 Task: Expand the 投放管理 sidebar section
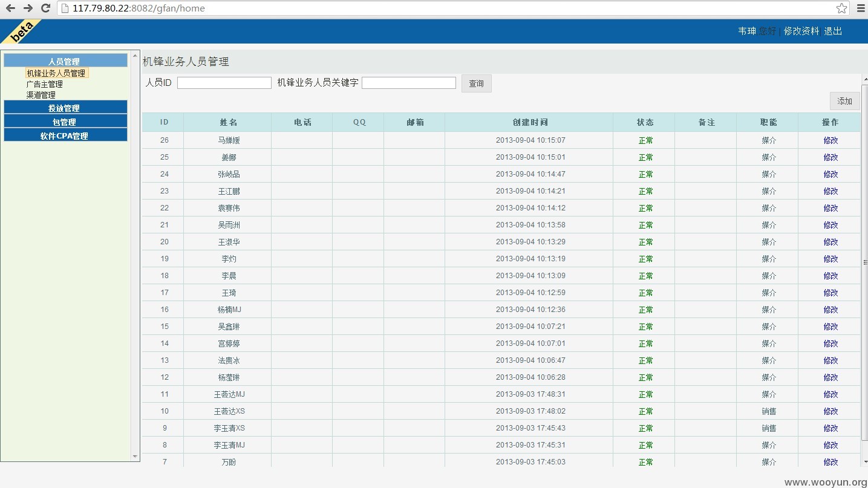(65, 108)
